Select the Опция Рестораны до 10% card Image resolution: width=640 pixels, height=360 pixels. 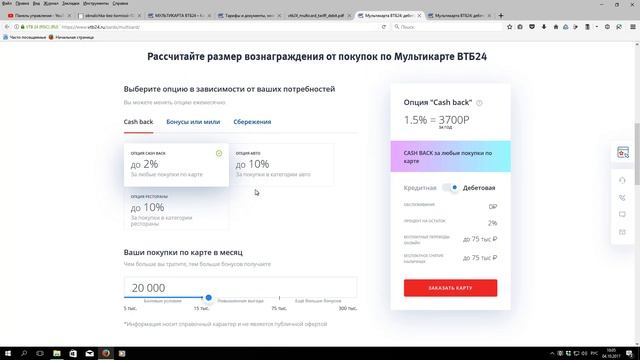tap(176, 209)
